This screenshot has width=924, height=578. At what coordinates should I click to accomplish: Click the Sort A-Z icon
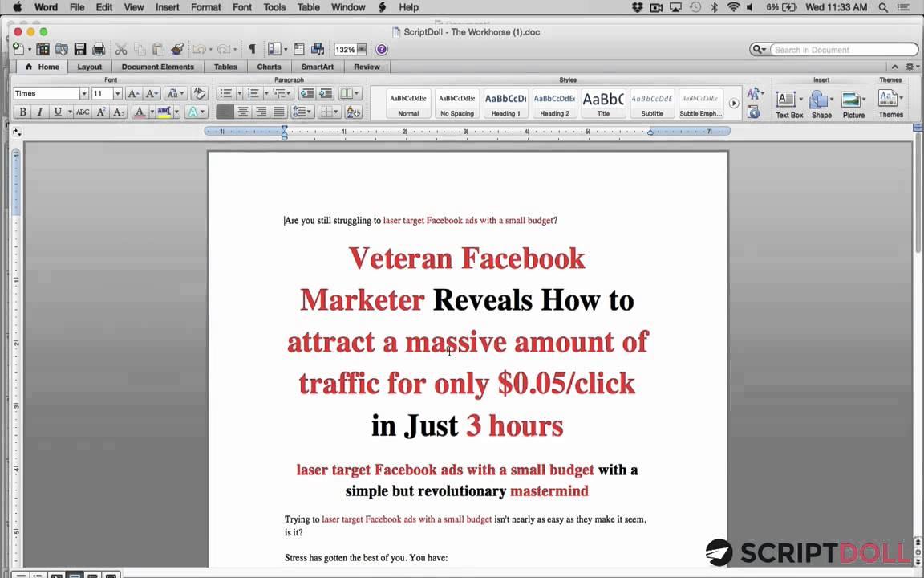coord(354,112)
